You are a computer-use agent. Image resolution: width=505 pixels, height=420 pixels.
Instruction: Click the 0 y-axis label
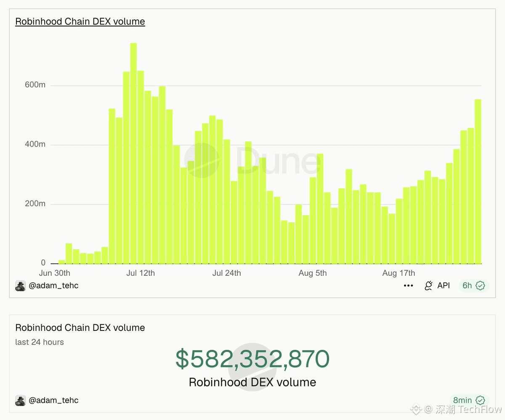(43, 263)
